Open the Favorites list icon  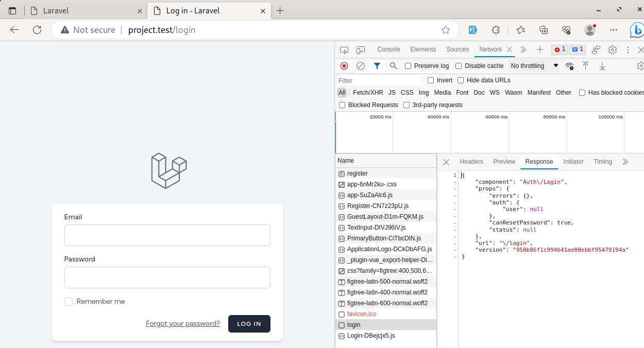point(521,30)
